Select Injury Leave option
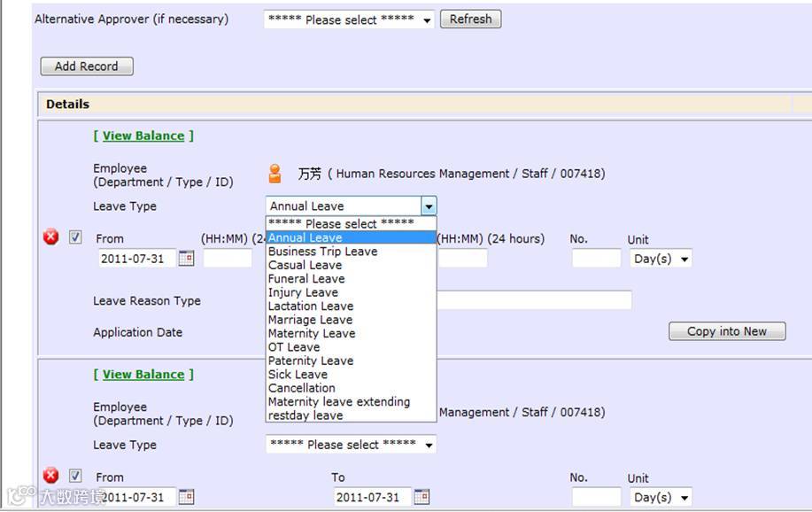Screen dimensions: 812x512 click(x=351, y=292)
